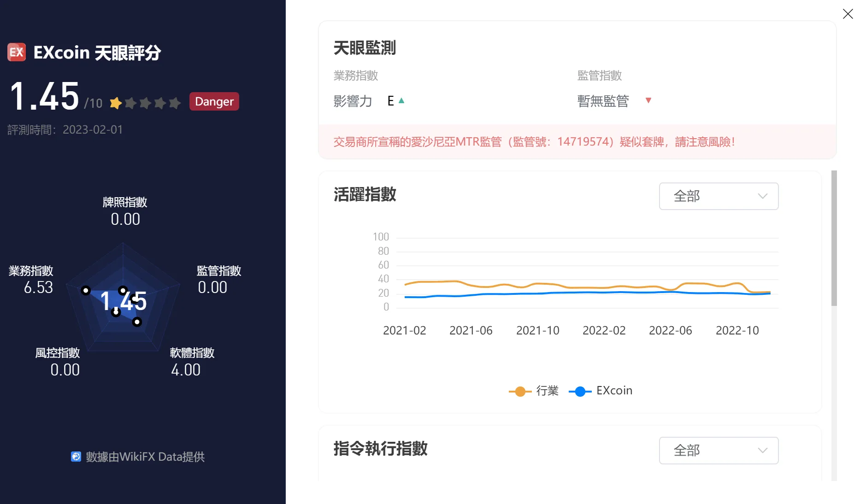Screen dimensions: 860x504
Task: Click the MTR監管 risk warning text
Action: pos(534,141)
